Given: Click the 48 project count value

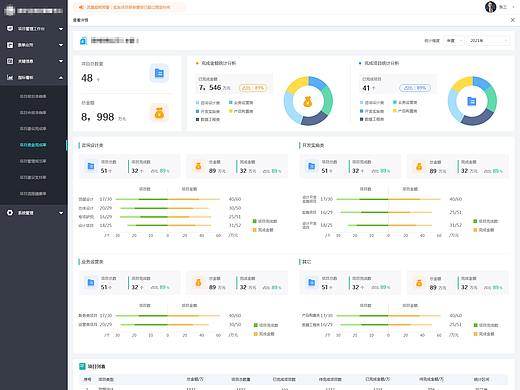Looking at the screenshot, I should point(87,78).
